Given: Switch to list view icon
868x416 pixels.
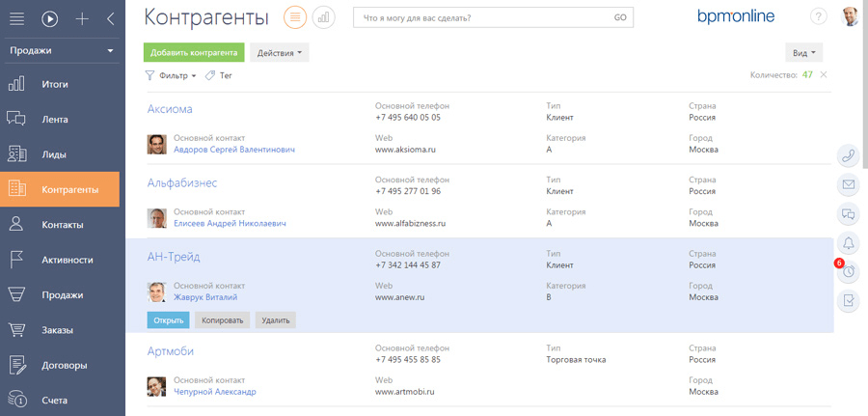Looking at the screenshot, I should pyautogui.click(x=295, y=17).
